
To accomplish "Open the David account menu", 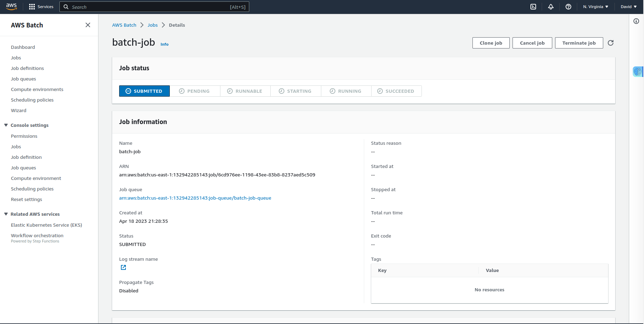I will tap(629, 7).
